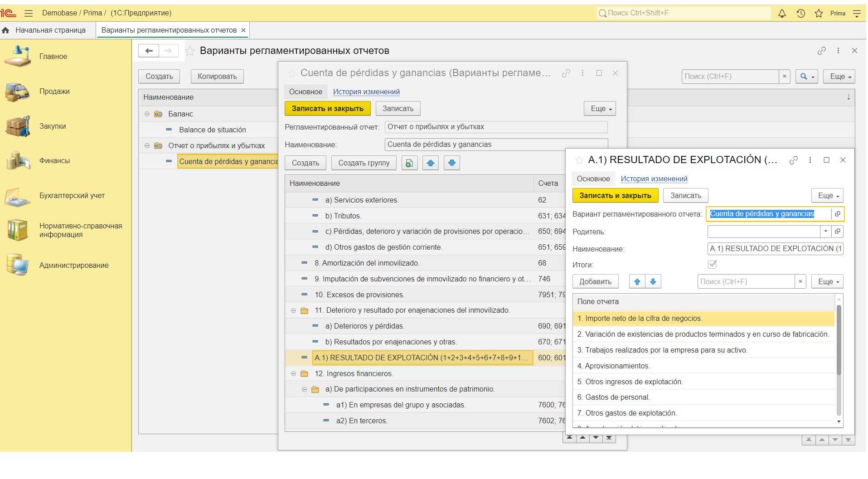Open the Бухгалтерский учет section

pyautogui.click(x=72, y=196)
